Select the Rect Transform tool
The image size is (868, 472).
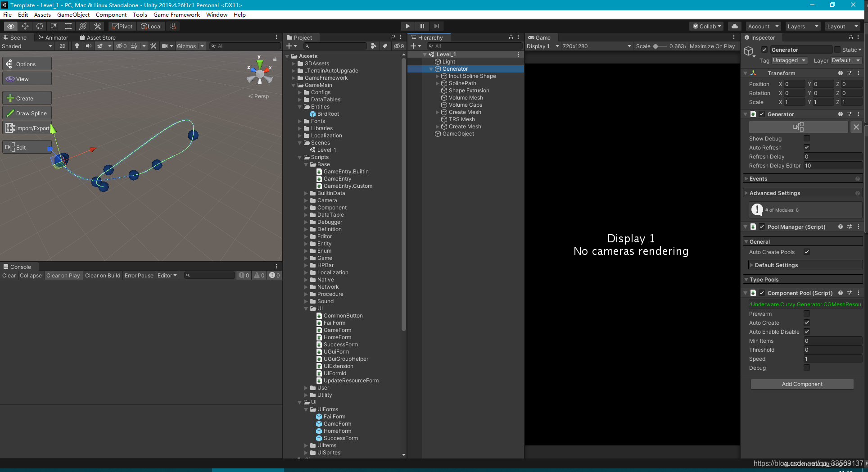tap(68, 26)
